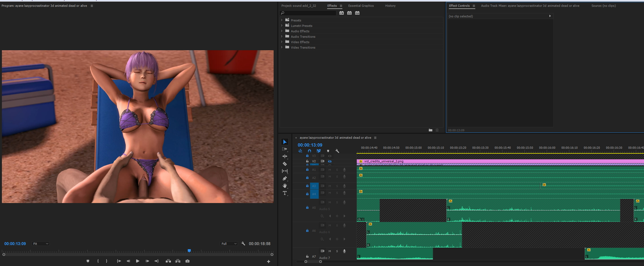Click the Extract button in Program monitor
The image size is (644, 266).
coord(178,261)
